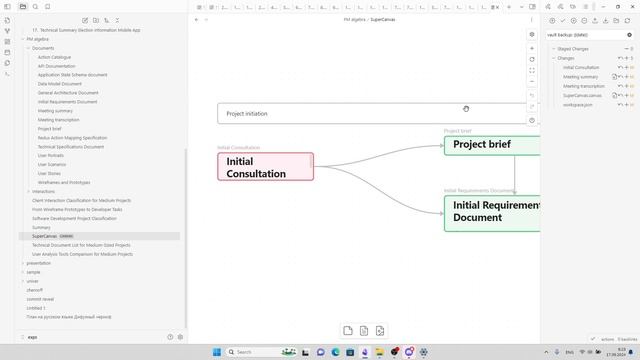Open the search tab in left sidebar
Screen dimensions: 640x360
tap(35, 7)
